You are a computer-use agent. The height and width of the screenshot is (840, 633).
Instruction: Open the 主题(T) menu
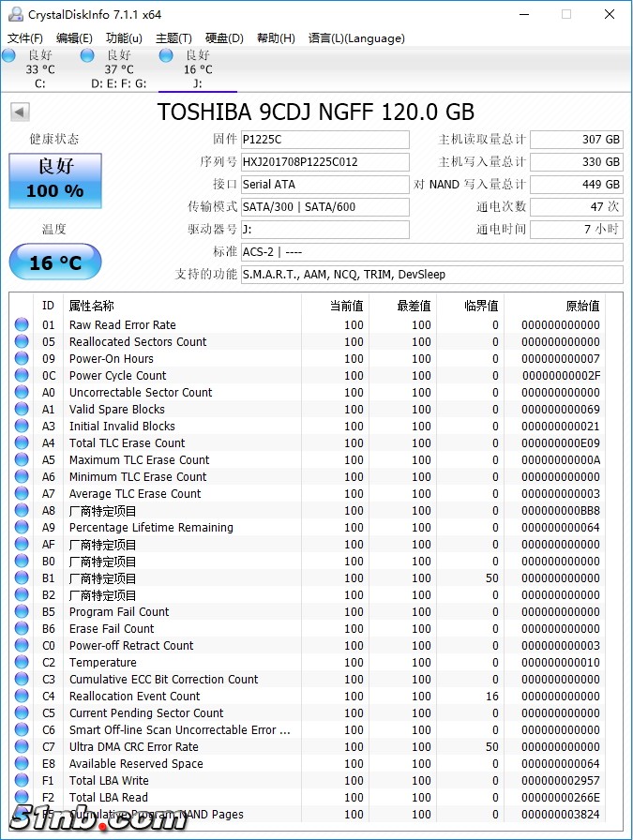tap(173, 38)
